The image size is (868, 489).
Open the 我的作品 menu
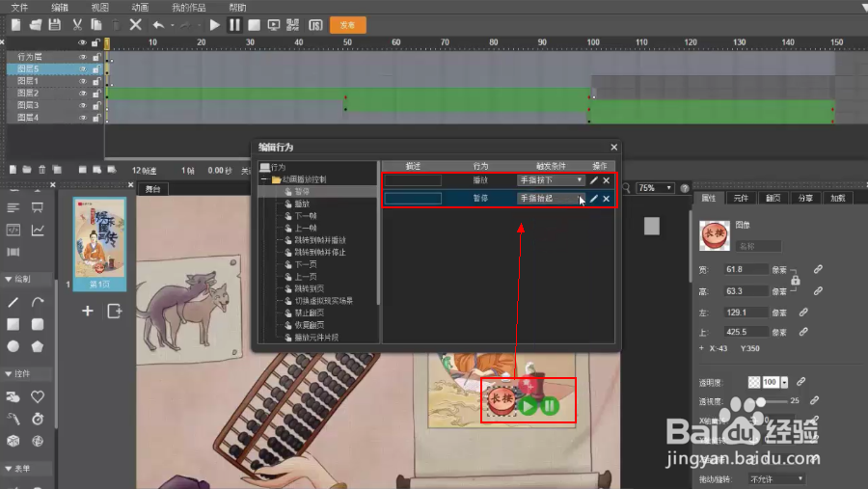coord(189,7)
